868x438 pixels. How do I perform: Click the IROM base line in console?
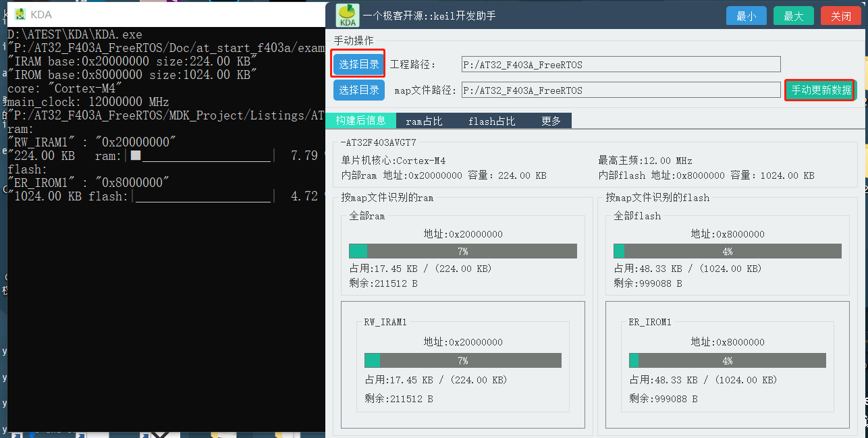132,75
